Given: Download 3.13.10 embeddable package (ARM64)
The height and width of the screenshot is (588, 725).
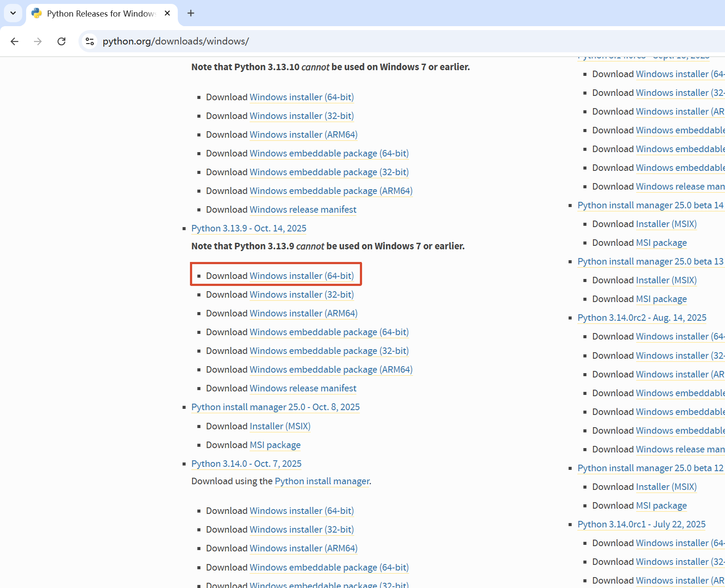Looking at the screenshot, I should [331, 191].
